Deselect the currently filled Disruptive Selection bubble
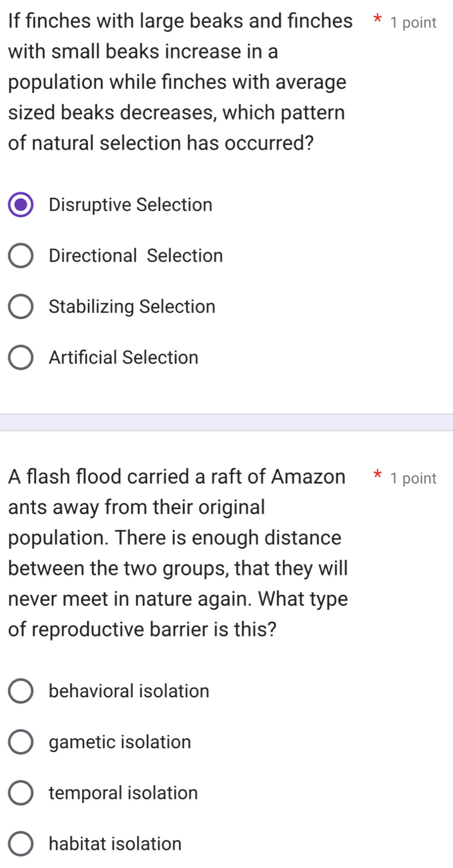This screenshot has width=453, height=868. 20,205
